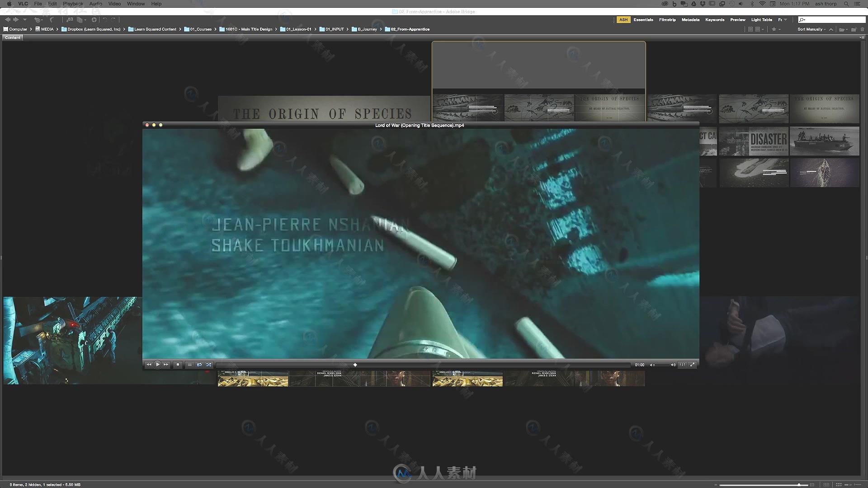Set VLC volume to maximum

[x=673, y=365]
